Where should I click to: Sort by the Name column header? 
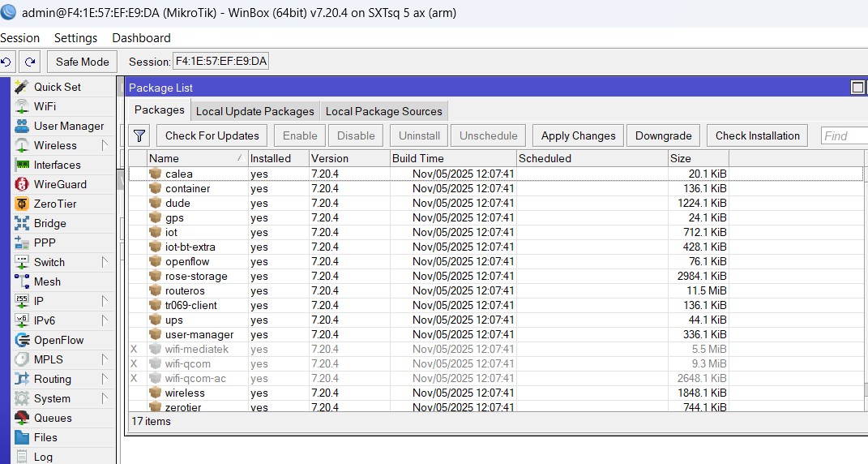197,158
